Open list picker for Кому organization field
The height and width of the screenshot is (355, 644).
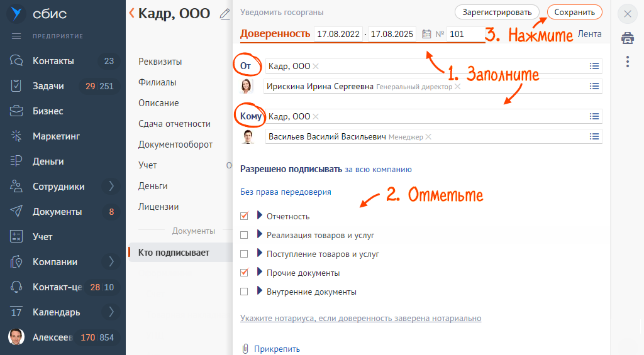[594, 117]
